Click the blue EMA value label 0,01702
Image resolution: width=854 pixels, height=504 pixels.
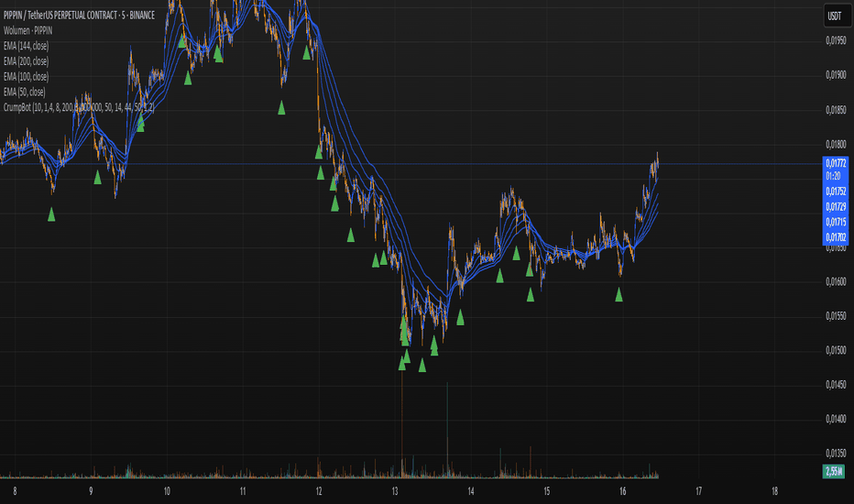click(836, 237)
